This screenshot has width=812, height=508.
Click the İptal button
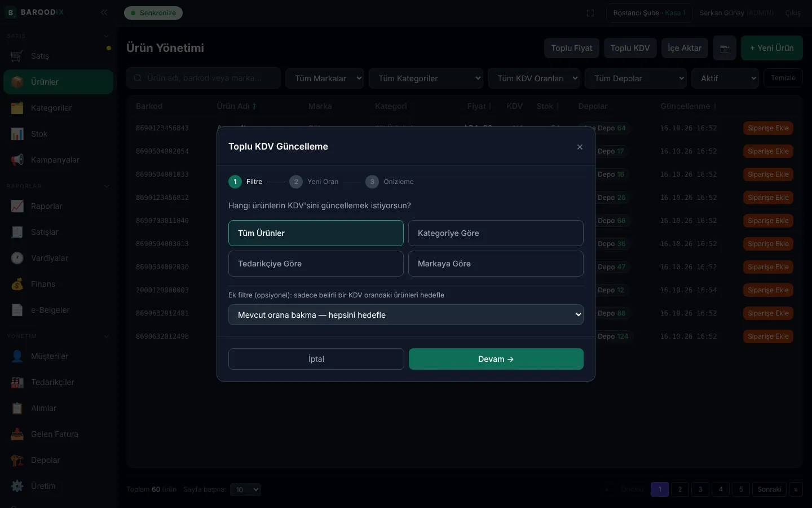coord(316,359)
